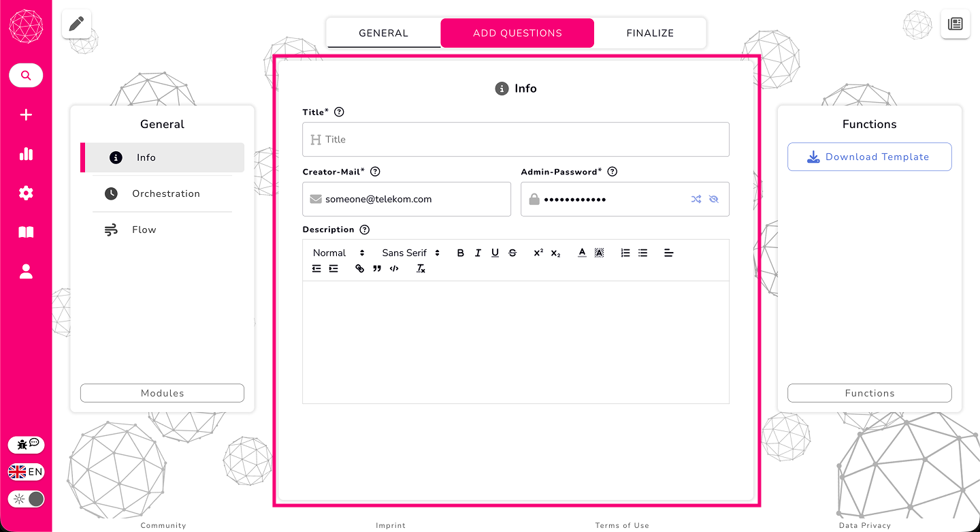Viewport: 980px width, 532px height.
Task: Open the newspaper icon at top right
Action: point(955,24)
